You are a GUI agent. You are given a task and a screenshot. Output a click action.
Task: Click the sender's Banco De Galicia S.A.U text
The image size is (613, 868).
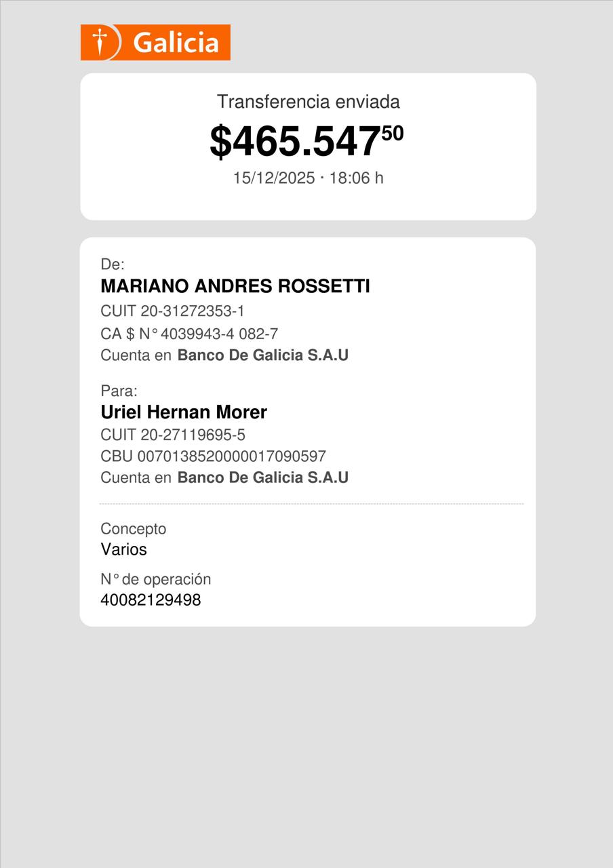262,355
